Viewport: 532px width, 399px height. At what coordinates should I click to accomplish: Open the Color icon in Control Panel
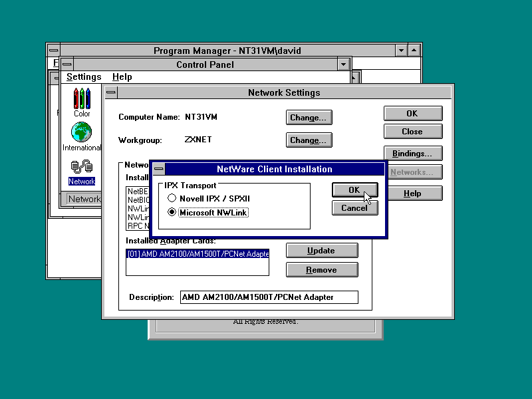(x=82, y=102)
